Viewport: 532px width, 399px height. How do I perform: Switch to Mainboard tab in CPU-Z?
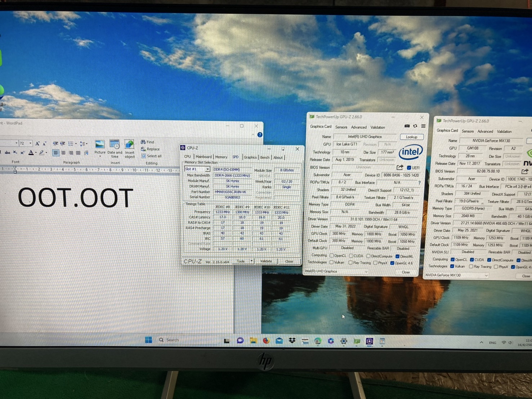point(204,157)
